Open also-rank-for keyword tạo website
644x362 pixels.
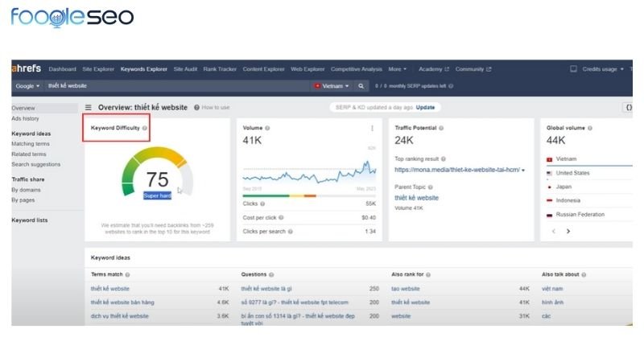pos(406,289)
